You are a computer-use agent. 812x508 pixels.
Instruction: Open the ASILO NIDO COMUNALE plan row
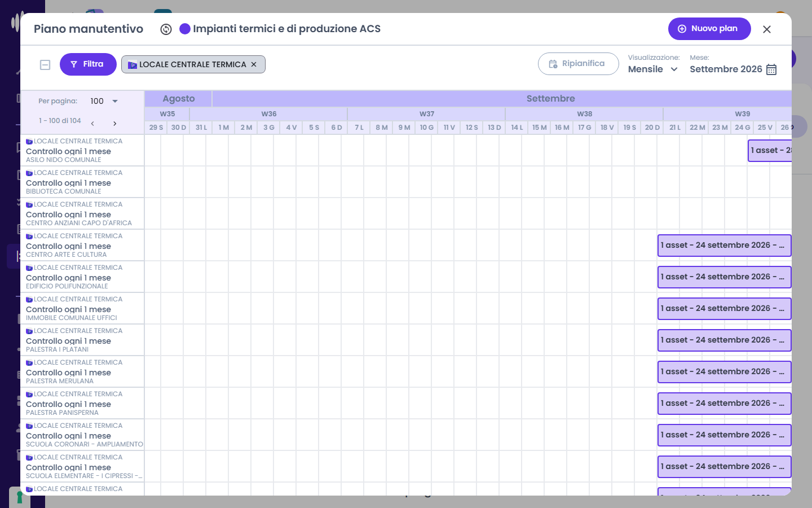[x=82, y=150]
